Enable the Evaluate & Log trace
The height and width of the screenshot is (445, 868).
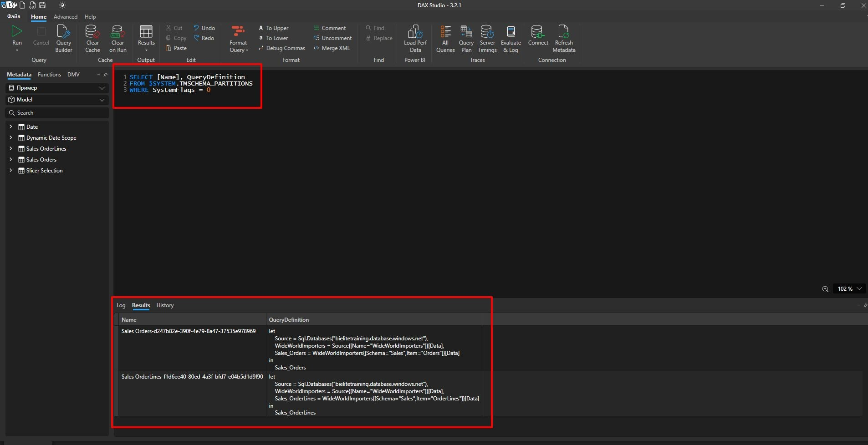click(511, 39)
